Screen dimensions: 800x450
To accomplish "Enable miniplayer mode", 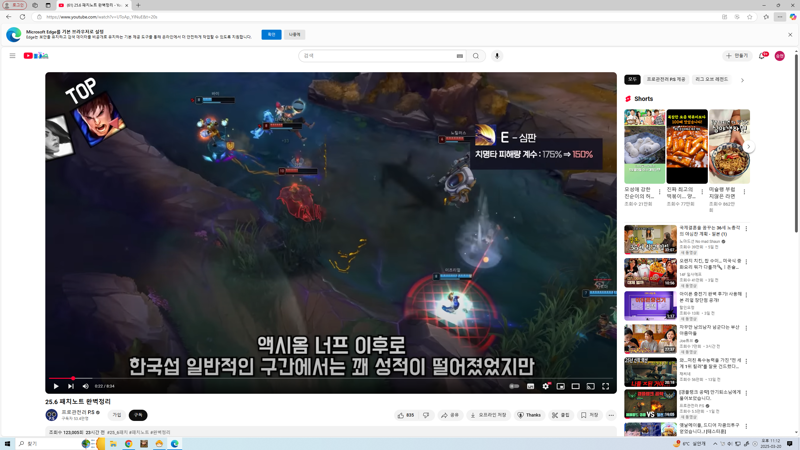I will pos(561,386).
